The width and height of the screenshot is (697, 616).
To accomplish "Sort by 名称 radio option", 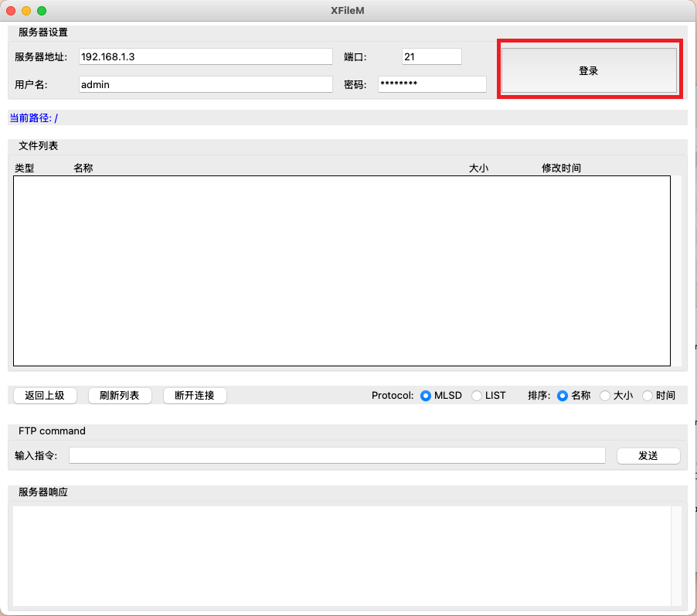I will point(563,396).
